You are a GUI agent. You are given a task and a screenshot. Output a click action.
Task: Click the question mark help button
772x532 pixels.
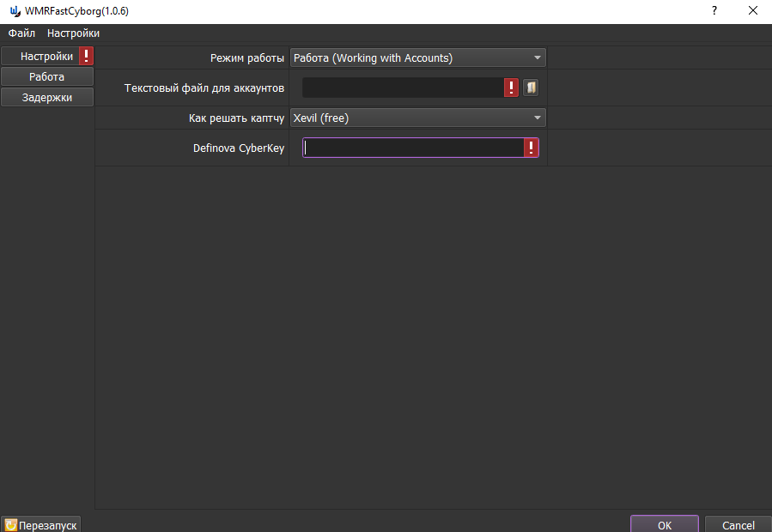click(714, 11)
